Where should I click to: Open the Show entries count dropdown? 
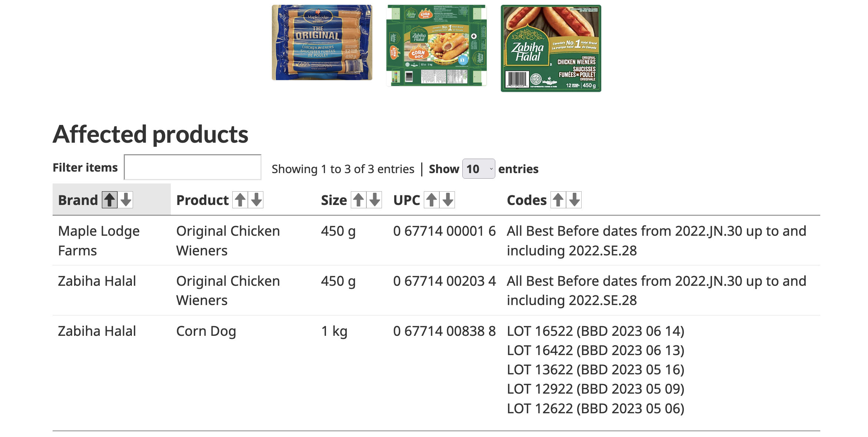coord(479,169)
